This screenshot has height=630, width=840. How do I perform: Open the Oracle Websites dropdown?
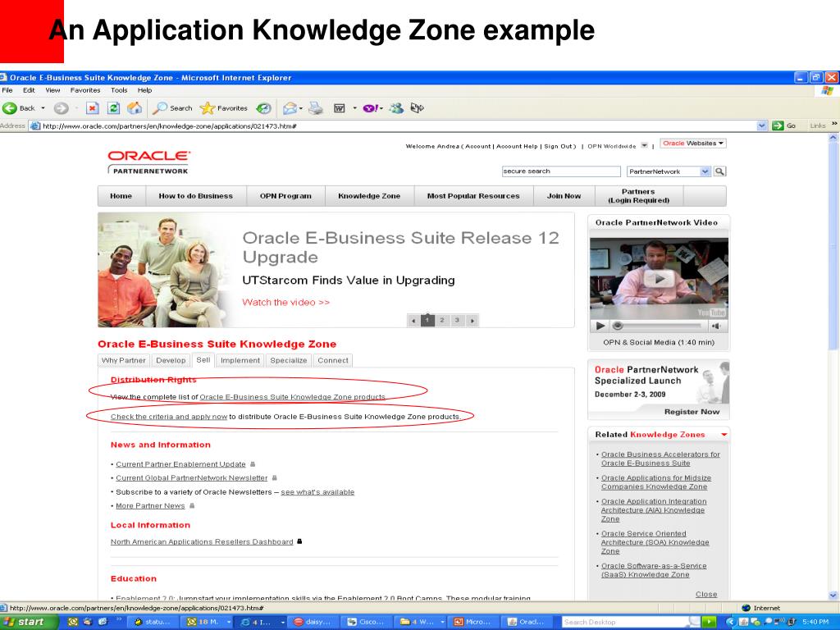point(692,143)
